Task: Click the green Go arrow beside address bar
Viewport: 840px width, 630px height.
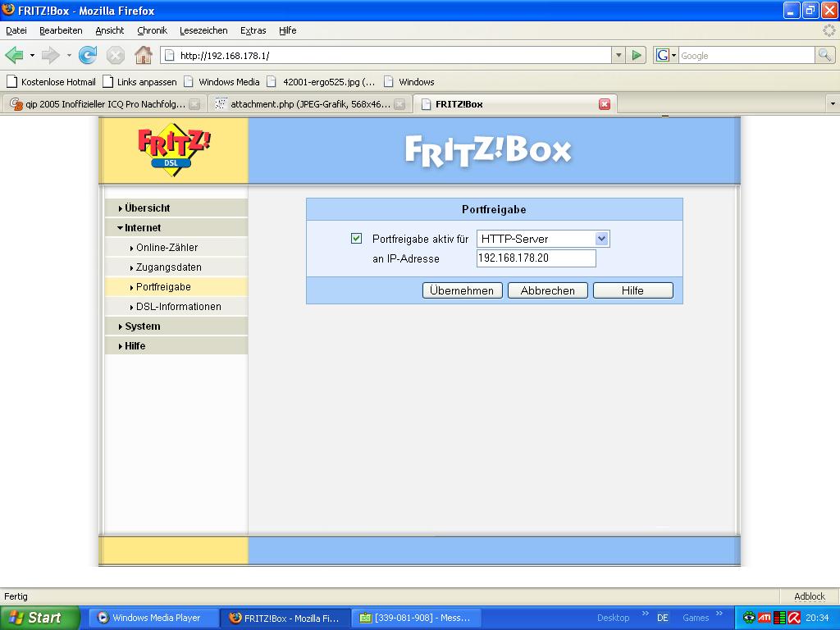Action: [637, 55]
